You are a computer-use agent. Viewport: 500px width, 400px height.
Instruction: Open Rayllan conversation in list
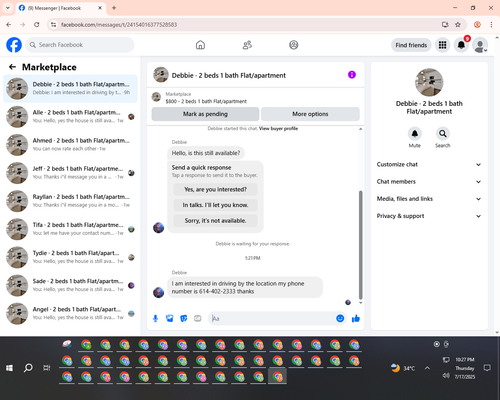coord(70,201)
